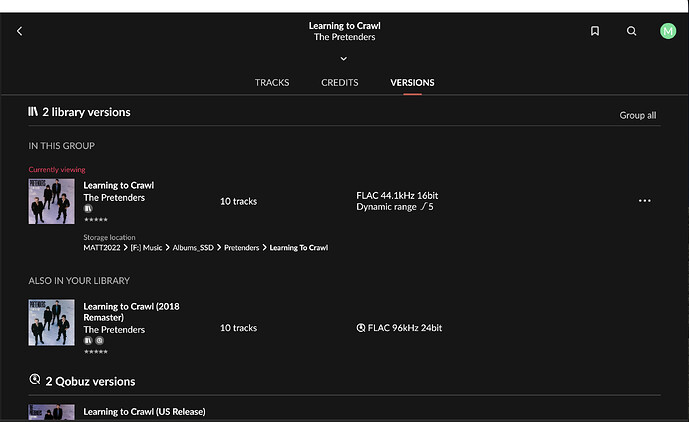Click Albums_SSD in storage path
Screen dimensions: 689x422
193,248
